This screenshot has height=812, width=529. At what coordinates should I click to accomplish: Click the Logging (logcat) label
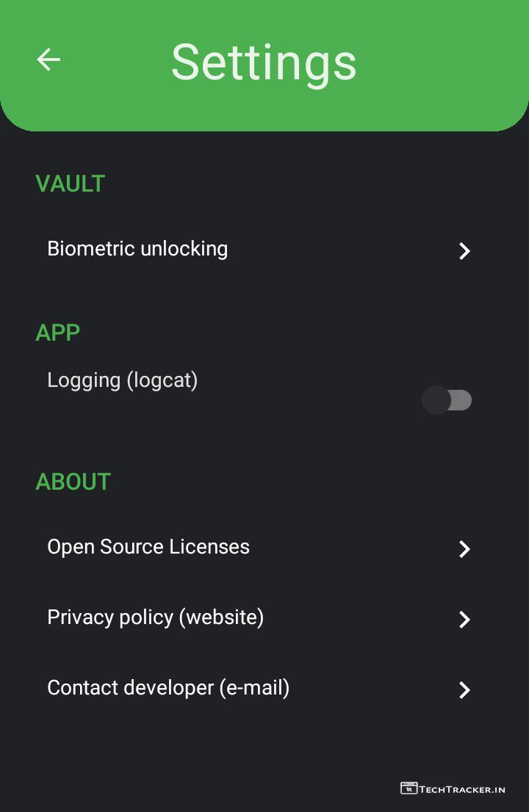(x=123, y=380)
